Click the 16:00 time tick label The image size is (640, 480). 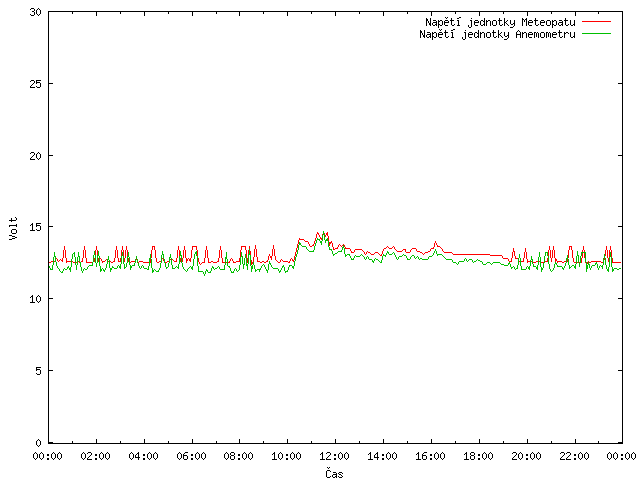(x=430, y=456)
